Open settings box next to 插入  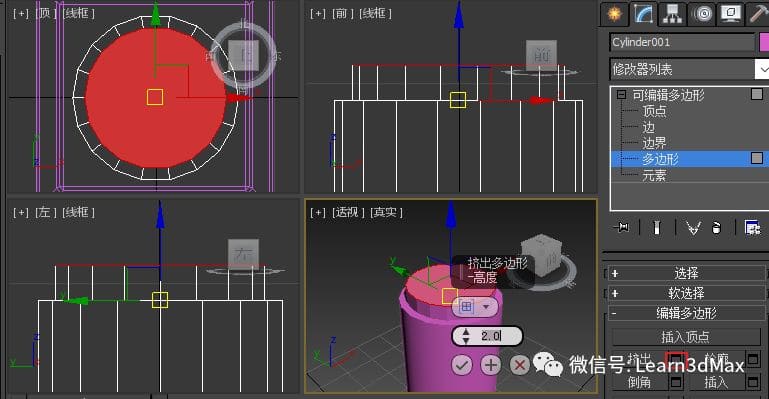pos(753,382)
